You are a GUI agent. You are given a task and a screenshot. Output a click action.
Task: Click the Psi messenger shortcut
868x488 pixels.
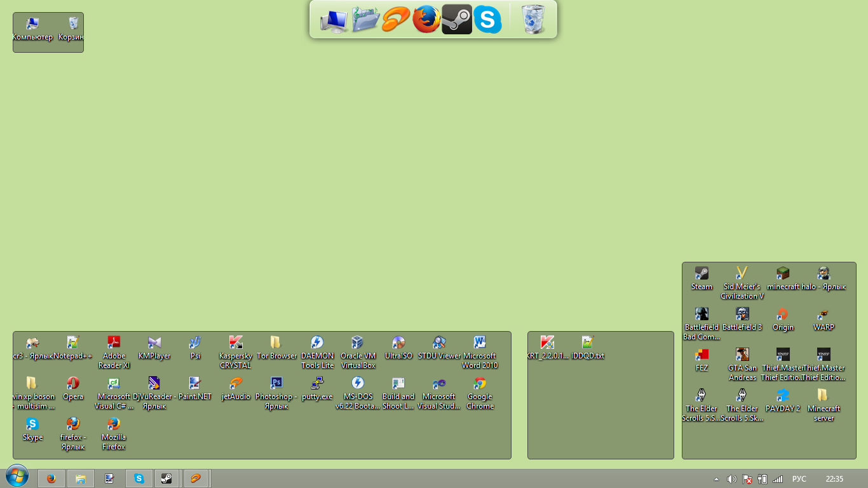click(195, 348)
